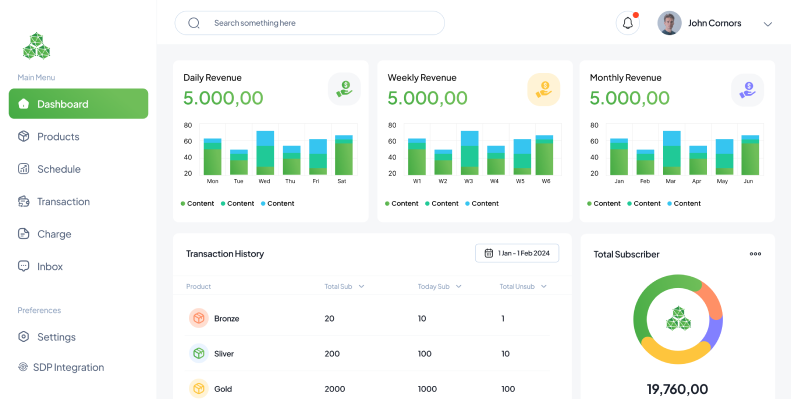Sort by the Total Sub column chevron
Image resolution: width=791 pixels, height=399 pixels.
pyautogui.click(x=361, y=287)
